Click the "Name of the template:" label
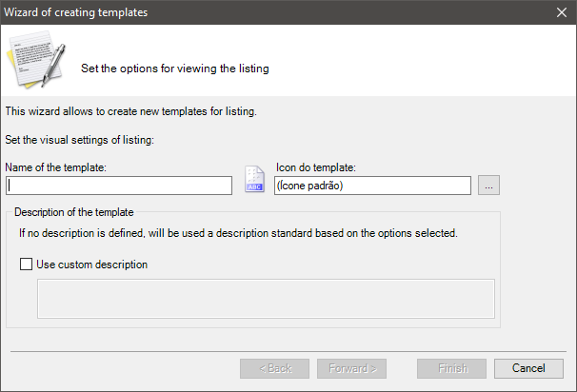Screen dimensions: 577x392 (55, 167)
